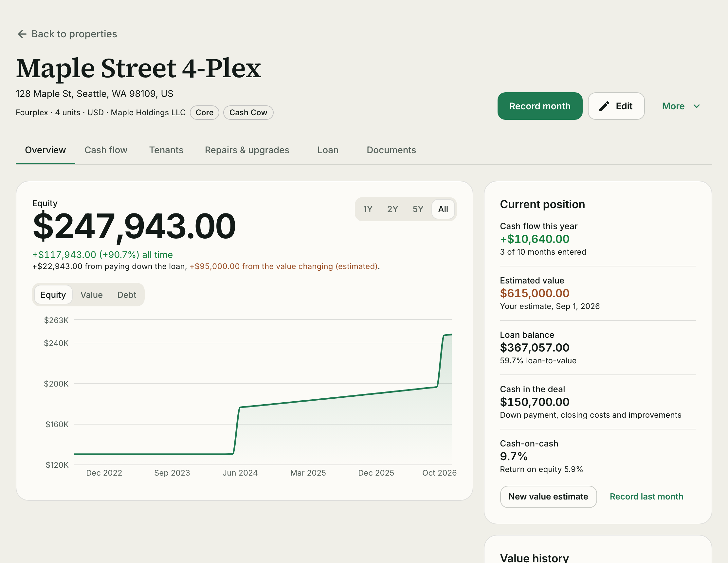Go back to properties link
The width and height of the screenshot is (728, 563).
[x=67, y=34]
